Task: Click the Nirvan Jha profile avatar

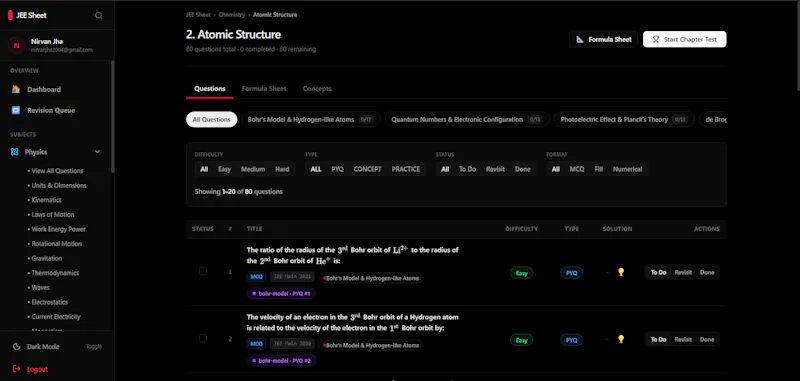Action: click(16, 45)
